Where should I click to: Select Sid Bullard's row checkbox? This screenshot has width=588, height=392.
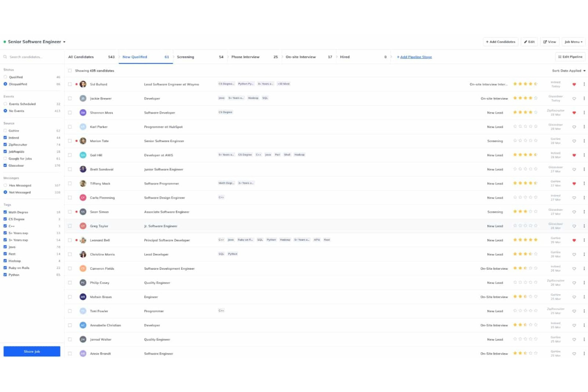point(70,84)
